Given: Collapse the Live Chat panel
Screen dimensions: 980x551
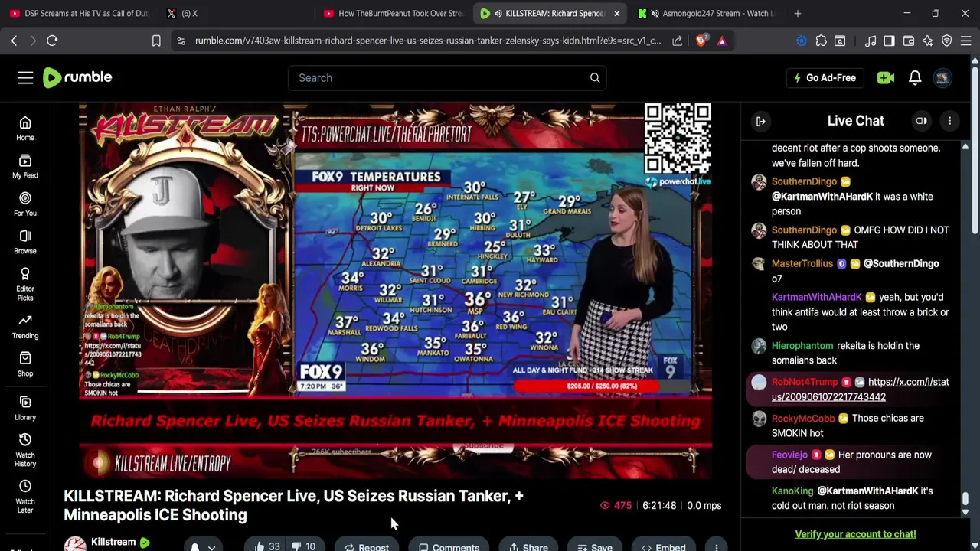Looking at the screenshot, I should (761, 121).
